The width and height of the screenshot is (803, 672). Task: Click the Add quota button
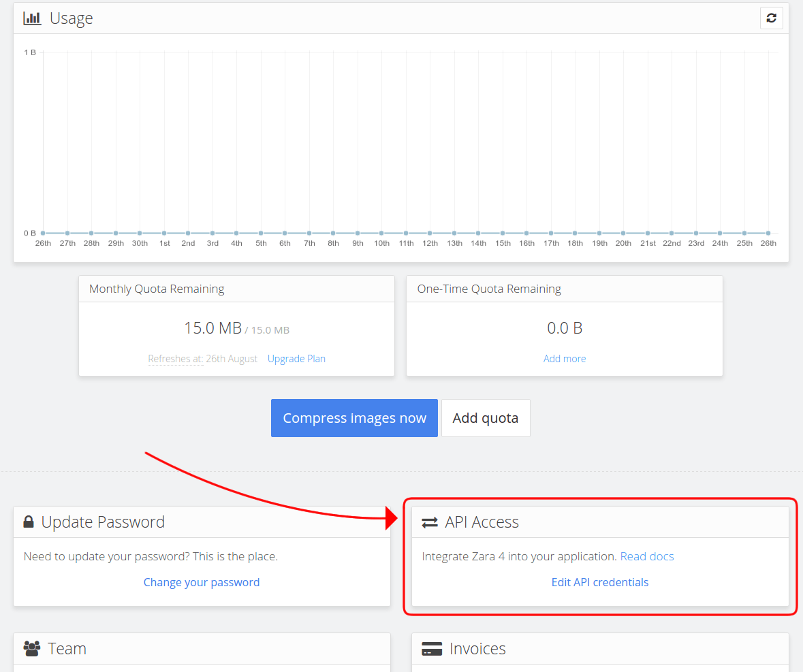(x=486, y=418)
